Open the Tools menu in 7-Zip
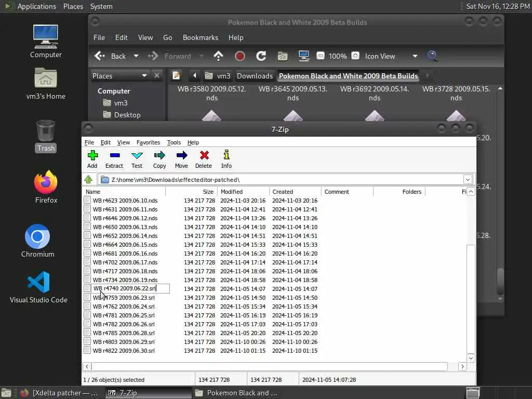The width and height of the screenshot is (532, 399). click(x=174, y=142)
